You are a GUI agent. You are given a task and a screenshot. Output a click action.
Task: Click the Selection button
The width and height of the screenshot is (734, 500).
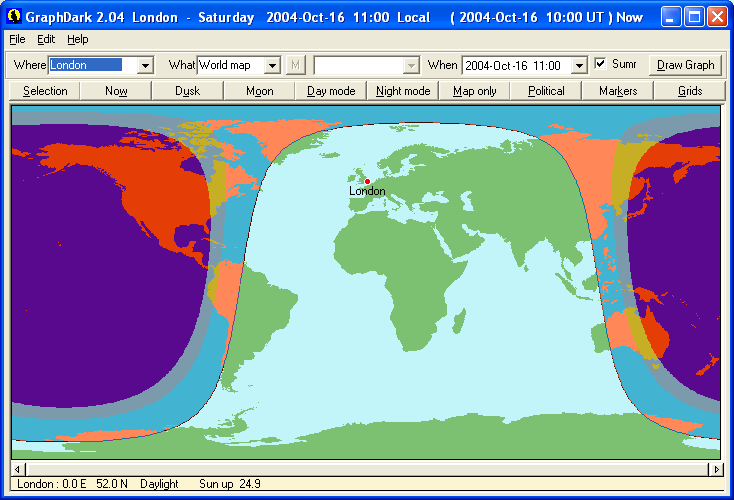(x=45, y=91)
